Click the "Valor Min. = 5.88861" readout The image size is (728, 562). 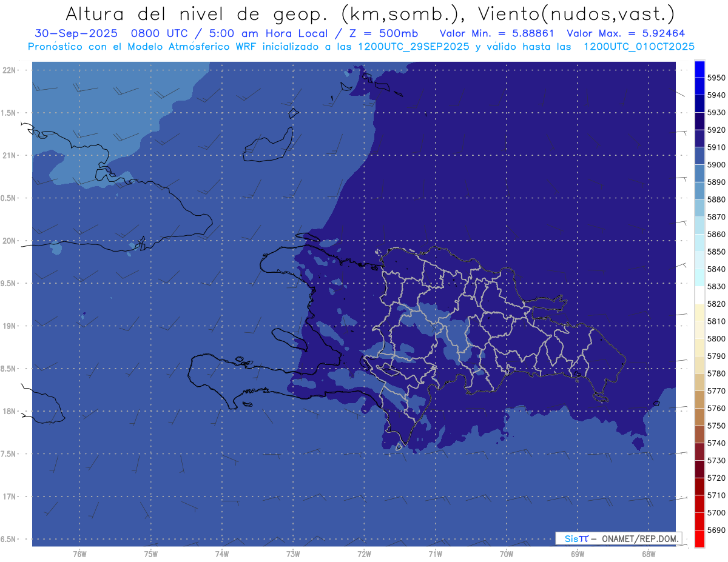[497, 33]
